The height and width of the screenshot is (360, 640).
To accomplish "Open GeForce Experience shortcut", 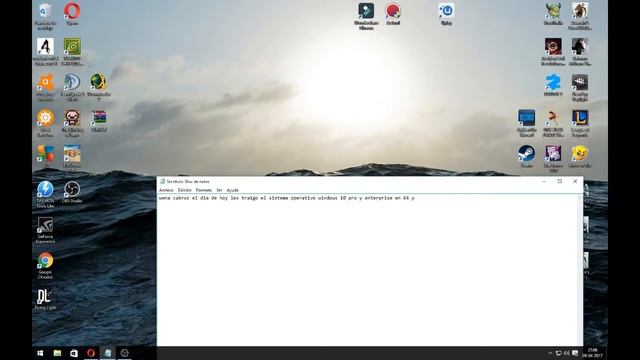I will point(45,230).
